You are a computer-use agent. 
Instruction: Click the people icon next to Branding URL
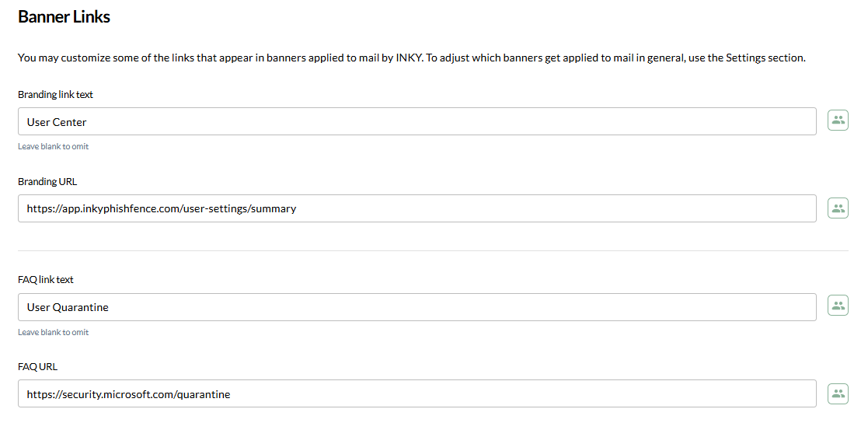pyautogui.click(x=838, y=208)
